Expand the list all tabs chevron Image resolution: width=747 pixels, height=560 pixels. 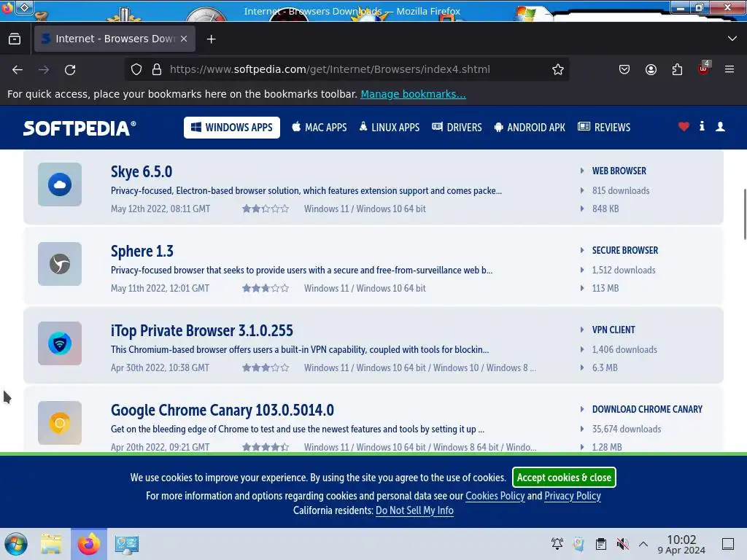point(732,39)
